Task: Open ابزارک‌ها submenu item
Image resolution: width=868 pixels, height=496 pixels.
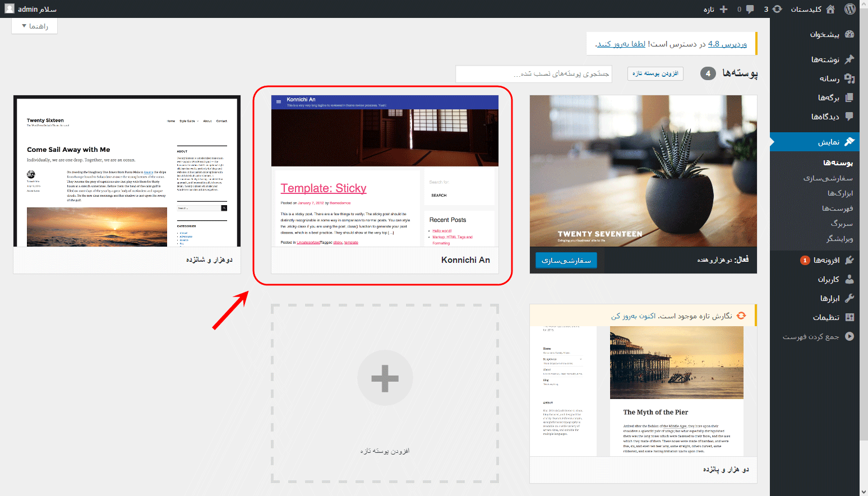Action: pos(840,193)
